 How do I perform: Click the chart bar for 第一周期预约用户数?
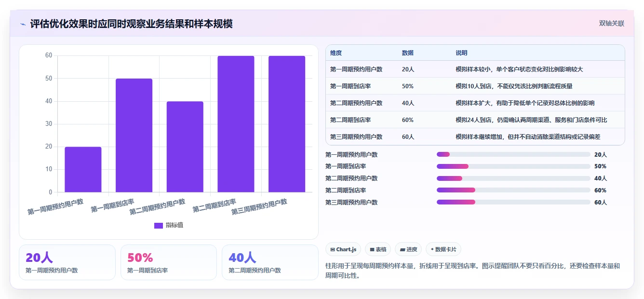pos(83,169)
